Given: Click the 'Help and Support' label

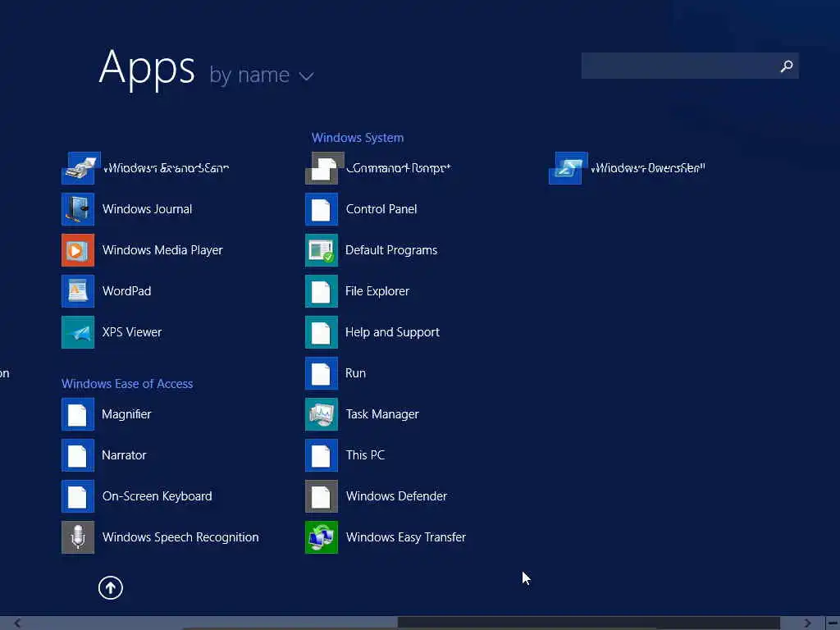Looking at the screenshot, I should [x=392, y=332].
